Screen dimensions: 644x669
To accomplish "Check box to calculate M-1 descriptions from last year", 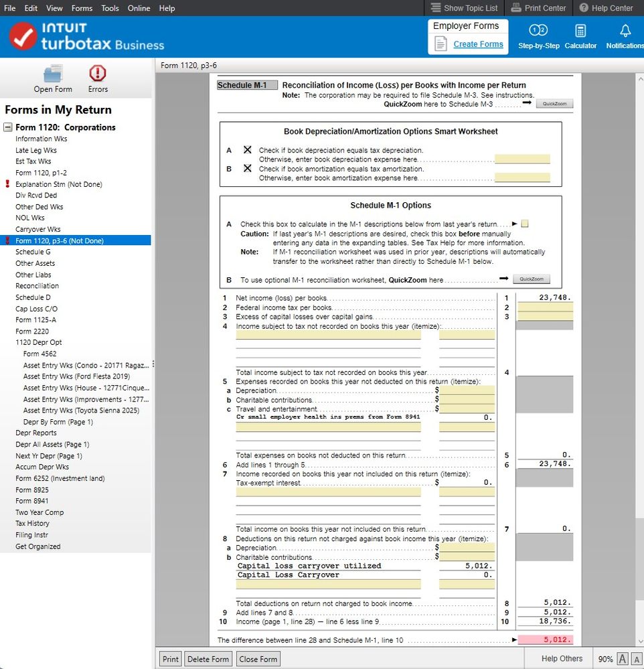I will click(525, 224).
